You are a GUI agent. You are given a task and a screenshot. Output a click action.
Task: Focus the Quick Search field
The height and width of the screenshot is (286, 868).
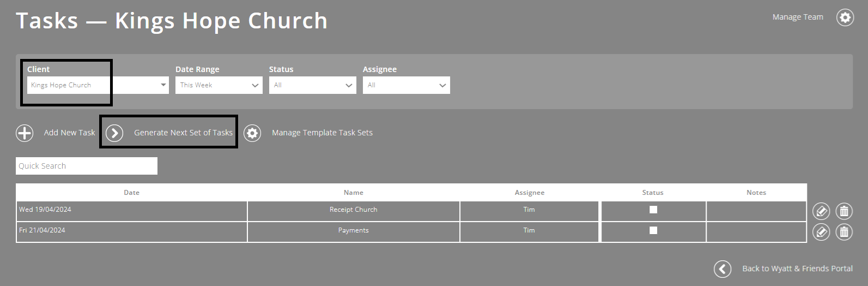tap(87, 166)
